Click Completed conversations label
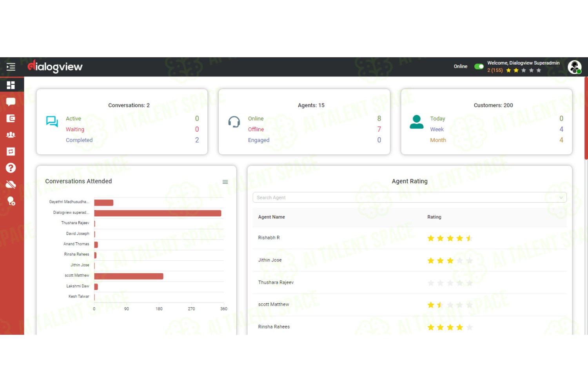 (79, 140)
